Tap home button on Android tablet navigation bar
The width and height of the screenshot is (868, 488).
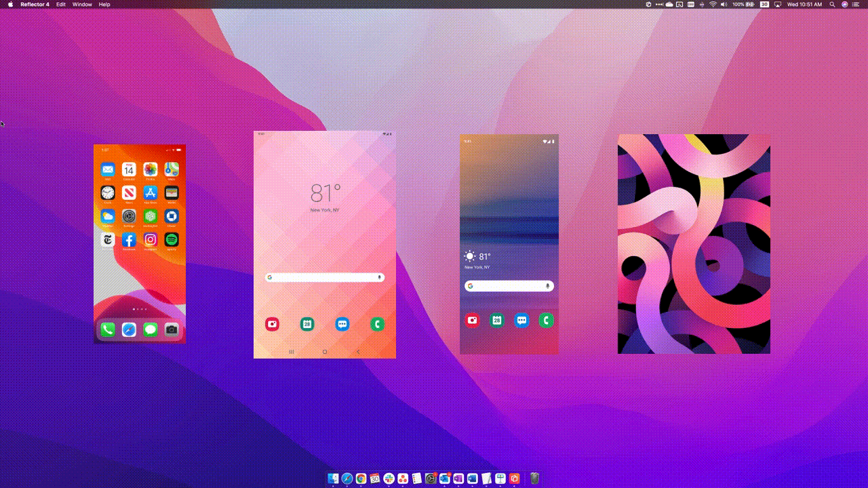325,352
